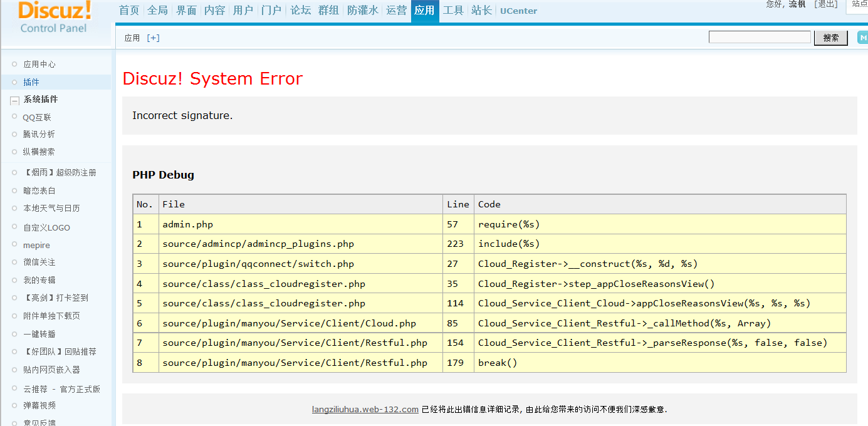Image resolution: width=868 pixels, height=426 pixels.
Task: Open 自定义LOGO plugin in sidebar
Action: [46, 228]
